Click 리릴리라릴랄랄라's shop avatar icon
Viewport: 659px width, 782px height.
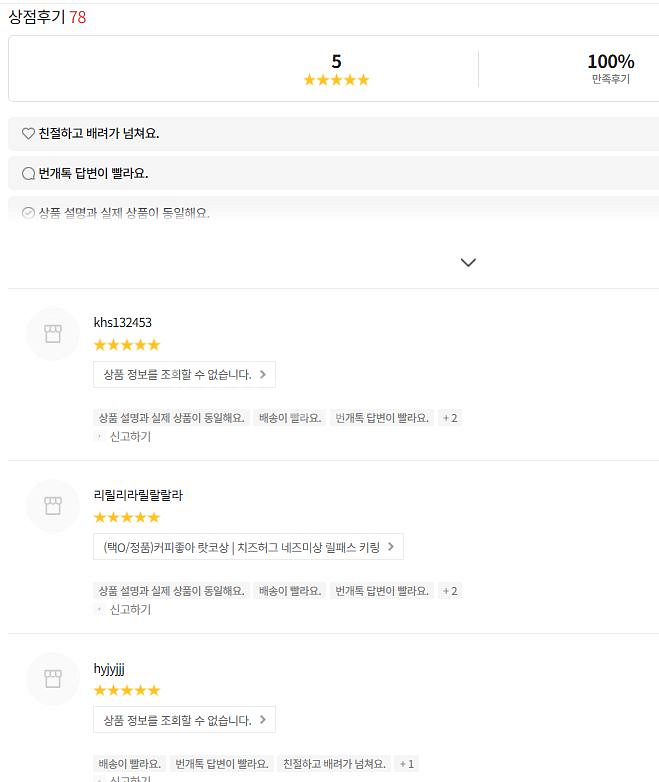(x=53, y=507)
